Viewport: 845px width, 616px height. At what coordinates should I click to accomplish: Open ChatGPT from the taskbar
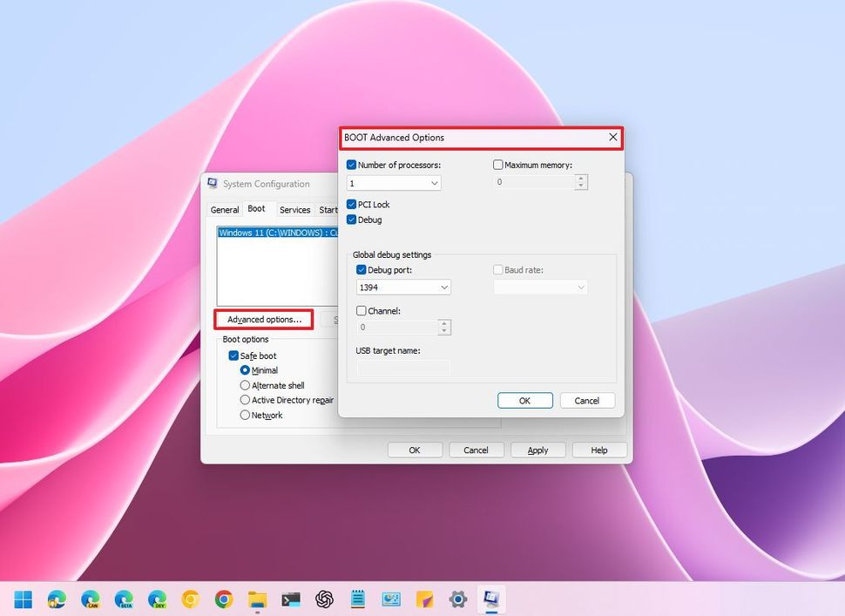tap(323, 599)
